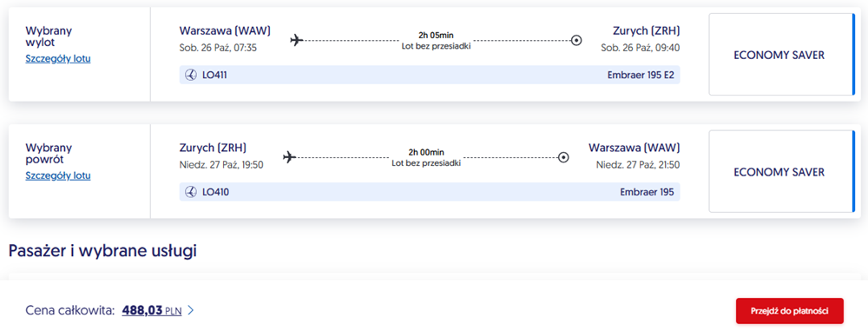Click Pasażer i wybrane usługi heading

click(x=103, y=250)
